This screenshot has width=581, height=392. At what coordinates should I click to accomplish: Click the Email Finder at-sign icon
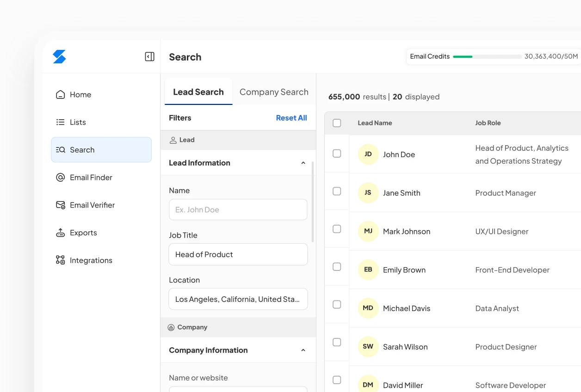point(60,178)
